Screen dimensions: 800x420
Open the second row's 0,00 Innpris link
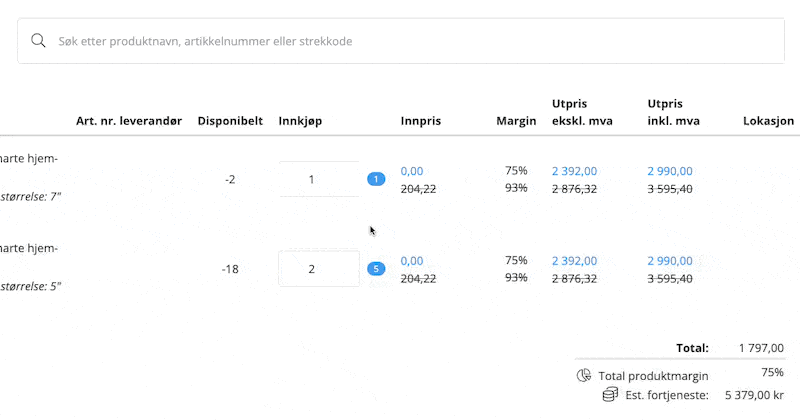pyautogui.click(x=412, y=261)
